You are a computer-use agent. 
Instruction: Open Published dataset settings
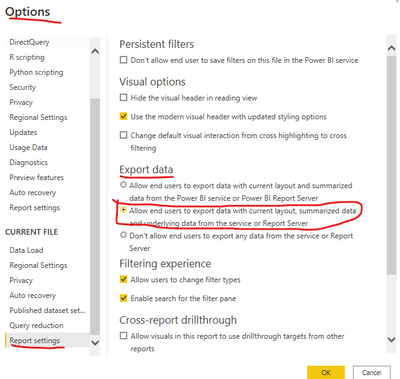coord(47,310)
